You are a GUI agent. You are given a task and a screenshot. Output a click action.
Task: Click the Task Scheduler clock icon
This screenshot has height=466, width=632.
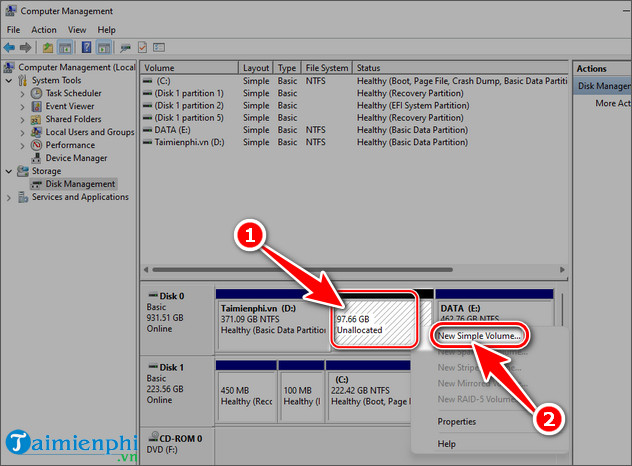(x=36, y=94)
